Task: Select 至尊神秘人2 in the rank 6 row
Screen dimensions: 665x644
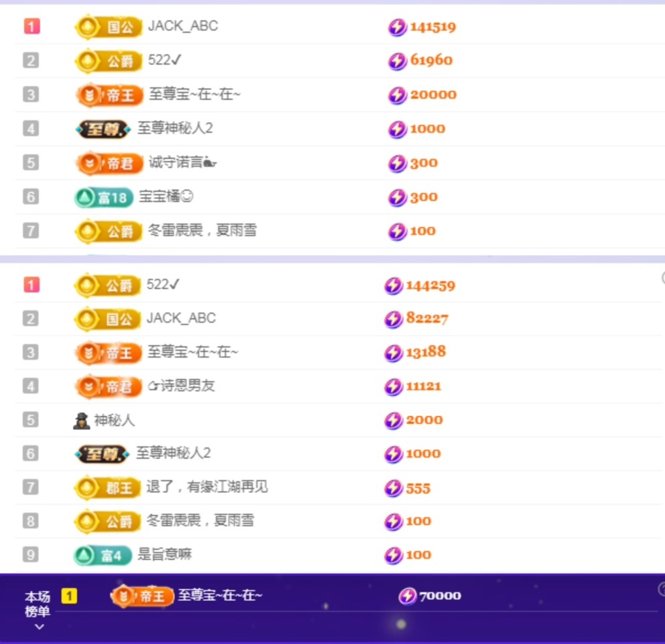Action: tap(174, 453)
